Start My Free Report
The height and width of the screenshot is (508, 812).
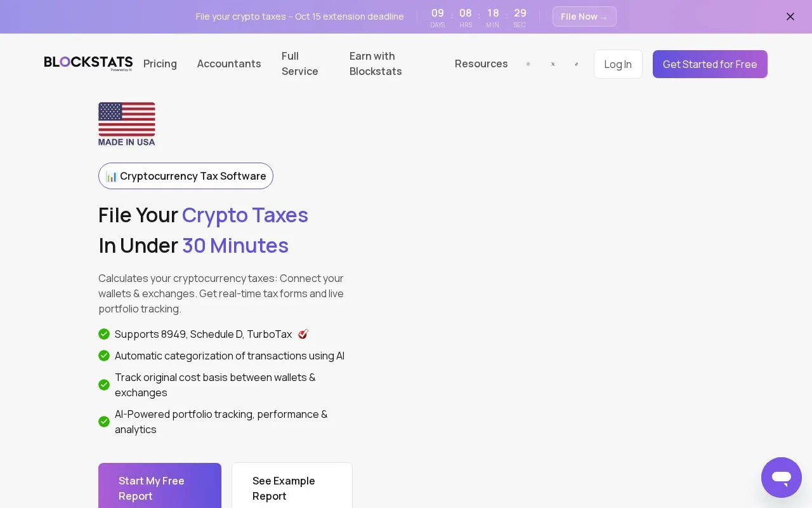[160, 486]
